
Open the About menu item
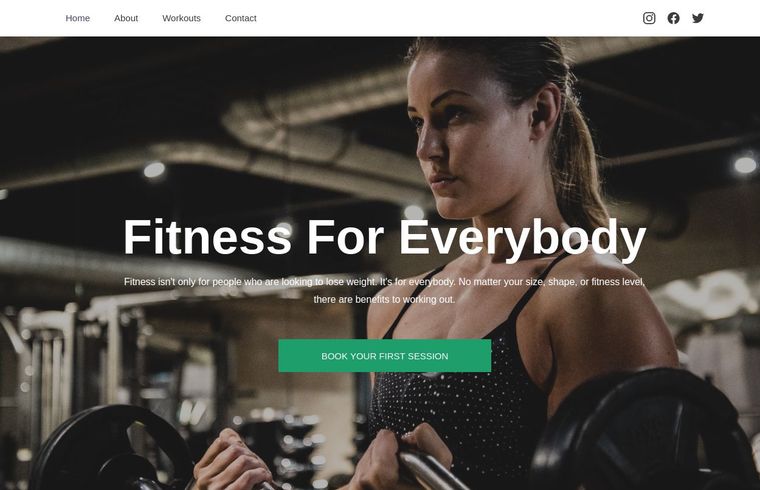pyautogui.click(x=126, y=18)
